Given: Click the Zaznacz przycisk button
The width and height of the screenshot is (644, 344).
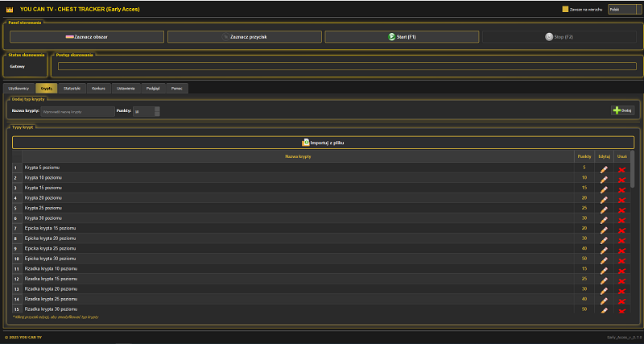Looking at the screenshot, I should (x=245, y=36).
